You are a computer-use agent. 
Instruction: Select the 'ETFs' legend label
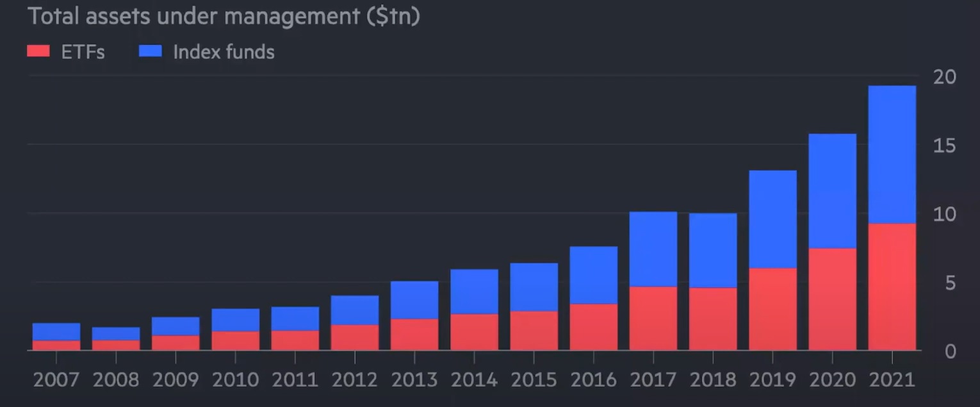coord(83,52)
